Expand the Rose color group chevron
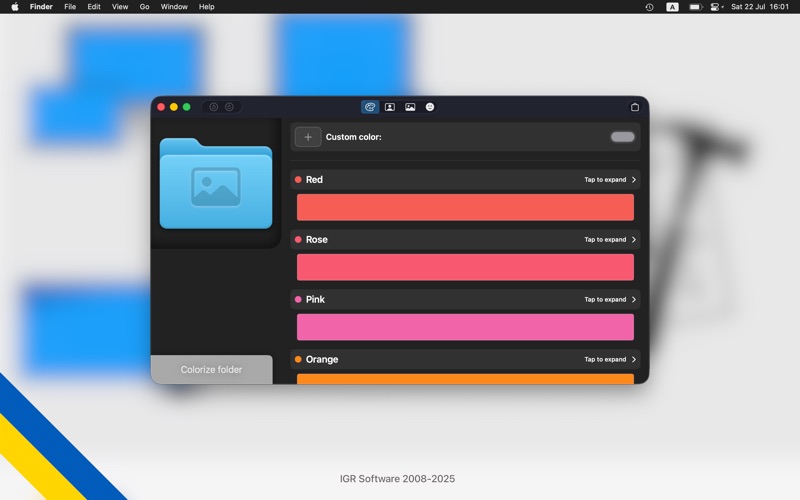Viewport: 800px width, 500px height. pos(634,240)
